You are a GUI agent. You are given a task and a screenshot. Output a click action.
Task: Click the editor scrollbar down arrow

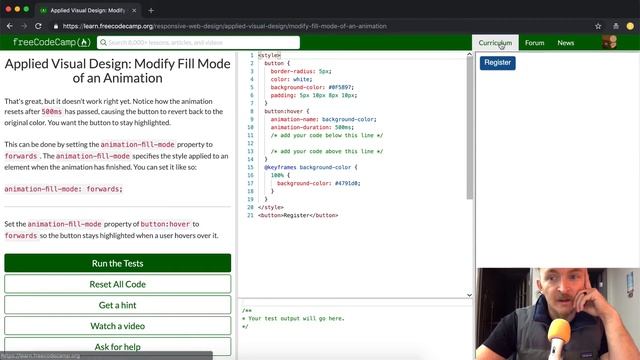469,295
